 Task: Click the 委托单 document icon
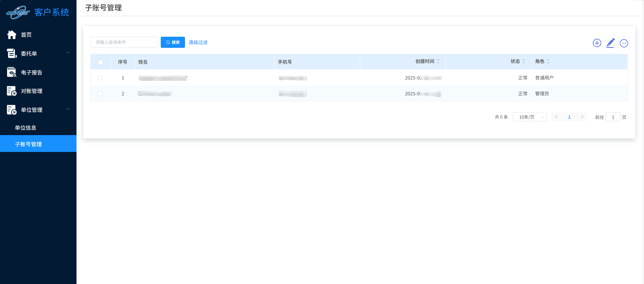click(x=12, y=53)
